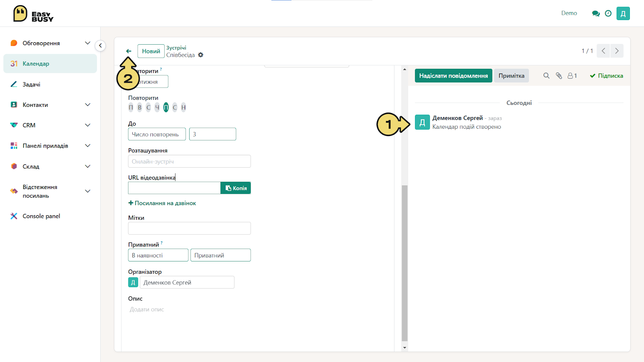Click the Онлайн-зустріч location field
Image resolution: width=644 pixels, height=362 pixels.
tap(190, 161)
